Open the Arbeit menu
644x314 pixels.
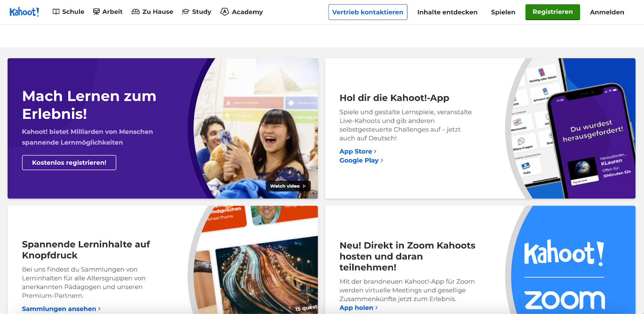click(108, 12)
